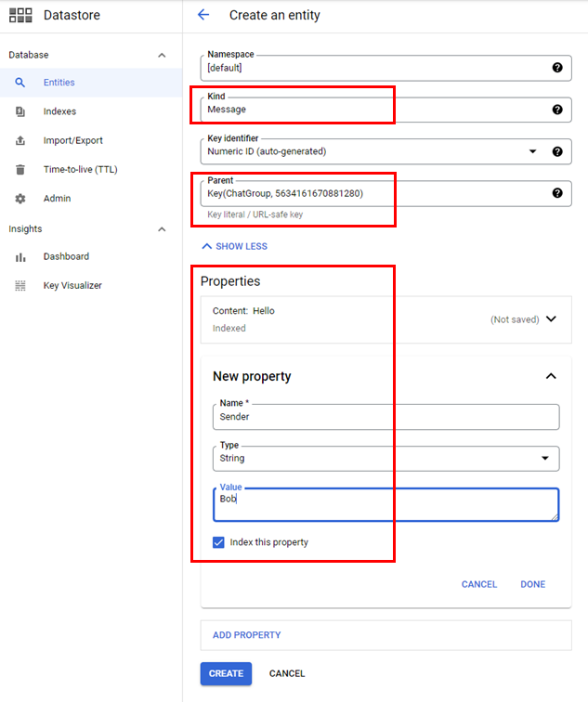This screenshot has width=588, height=702.
Task: Click the back arrow next to Create an entity
Action: point(203,15)
